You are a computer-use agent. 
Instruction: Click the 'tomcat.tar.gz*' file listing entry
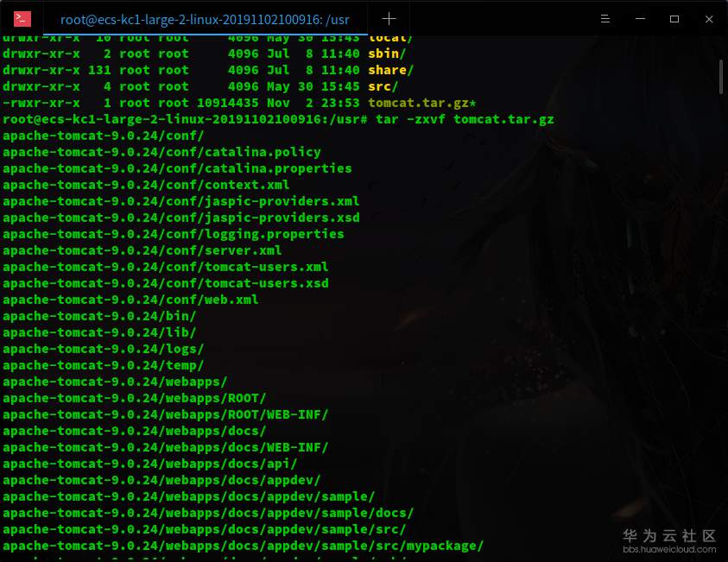click(x=422, y=103)
